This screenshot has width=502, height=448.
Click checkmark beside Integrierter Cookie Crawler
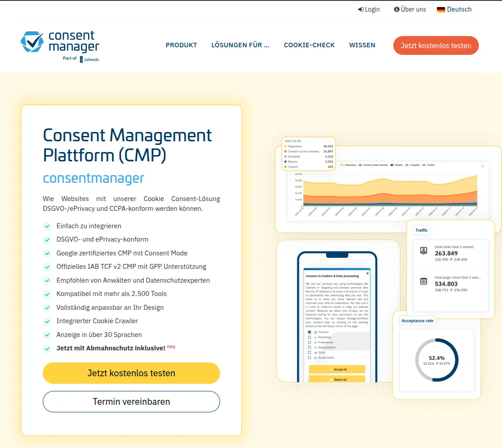click(x=47, y=321)
